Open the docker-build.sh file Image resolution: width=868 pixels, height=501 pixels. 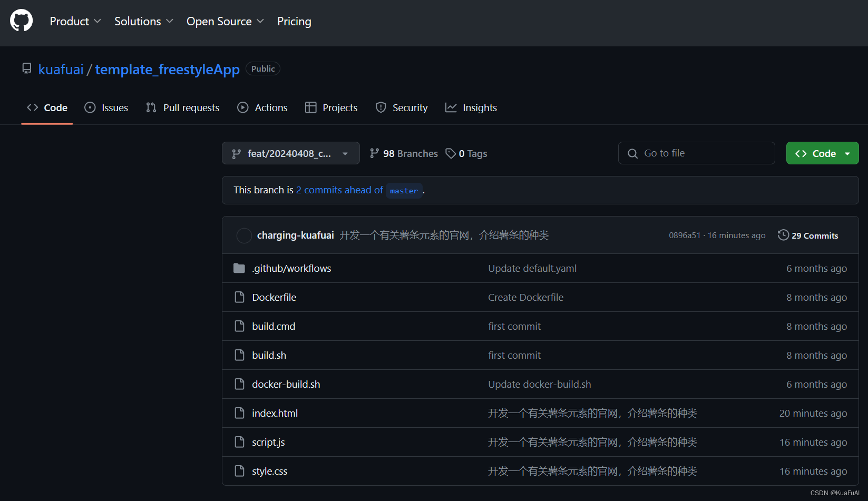[x=286, y=384]
